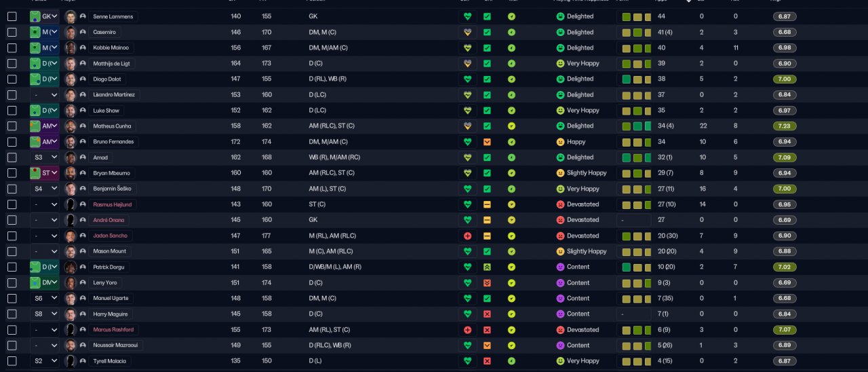Select the checkbox in Bryan Mbeumo row

point(12,173)
